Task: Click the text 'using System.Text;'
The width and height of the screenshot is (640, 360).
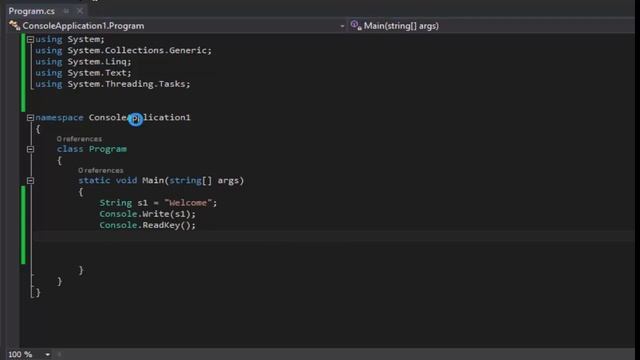Action: [x=83, y=73]
